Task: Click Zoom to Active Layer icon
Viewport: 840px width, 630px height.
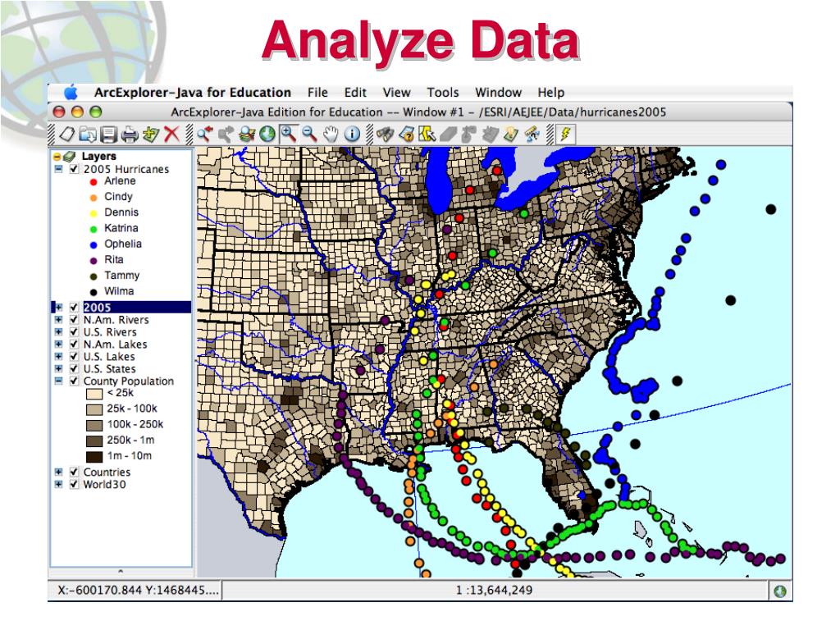Action: 247,134
